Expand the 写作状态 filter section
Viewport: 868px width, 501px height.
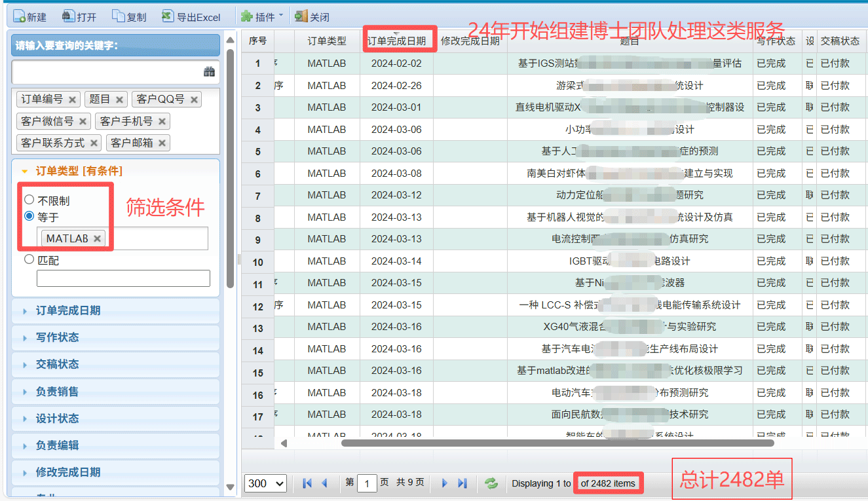(x=58, y=337)
